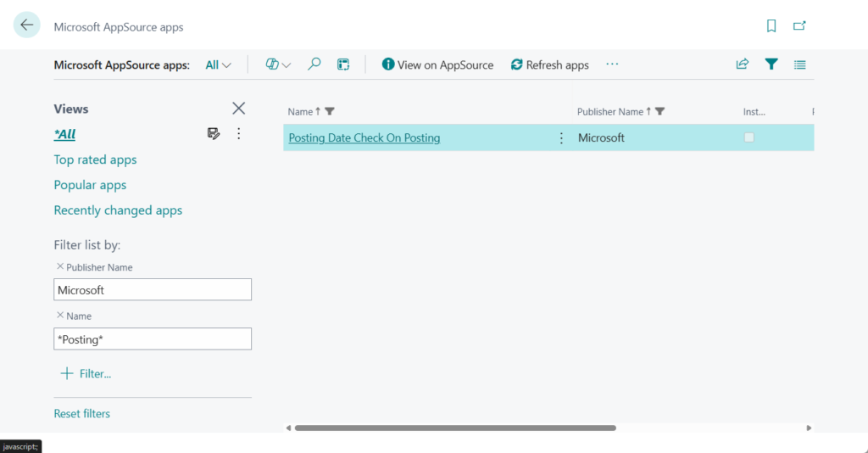Image resolution: width=868 pixels, height=453 pixels.
Task: Click Reset filters link
Action: click(x=81, y=414)
